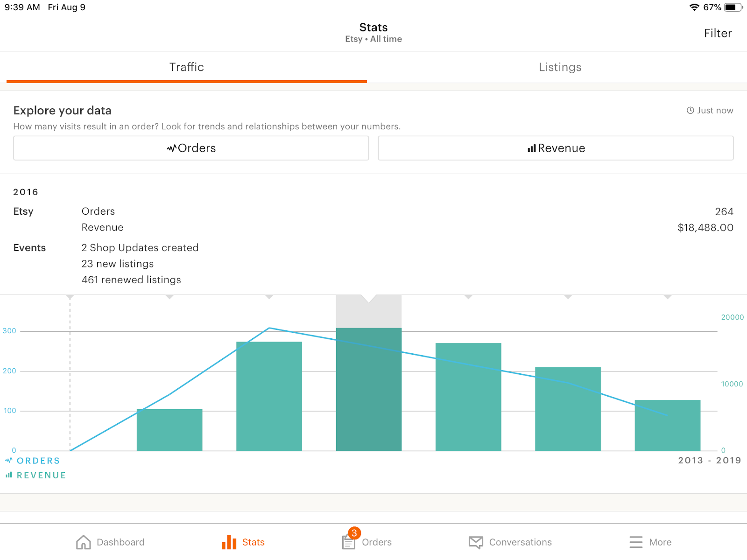Tap the 2016 year heading
The width and height of the screenshot is (747, 560).
pyautogui.click(x=26, y=192)
